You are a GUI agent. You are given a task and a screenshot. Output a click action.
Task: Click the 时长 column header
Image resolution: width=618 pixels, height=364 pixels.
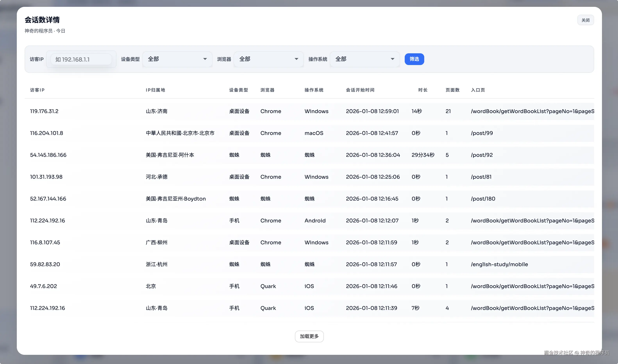click(x=422, y=90)
